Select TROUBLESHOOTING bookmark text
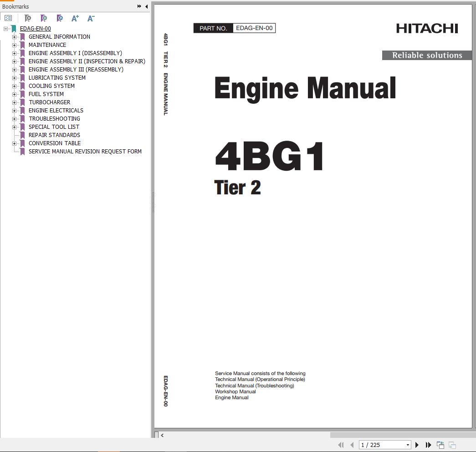This screenshot has height=452, width=476. point(54,119)
